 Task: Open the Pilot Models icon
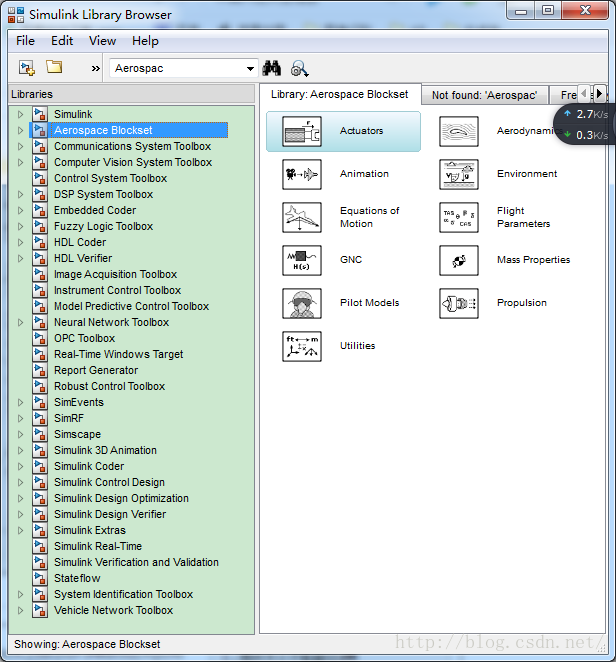[x=301, y=304]
